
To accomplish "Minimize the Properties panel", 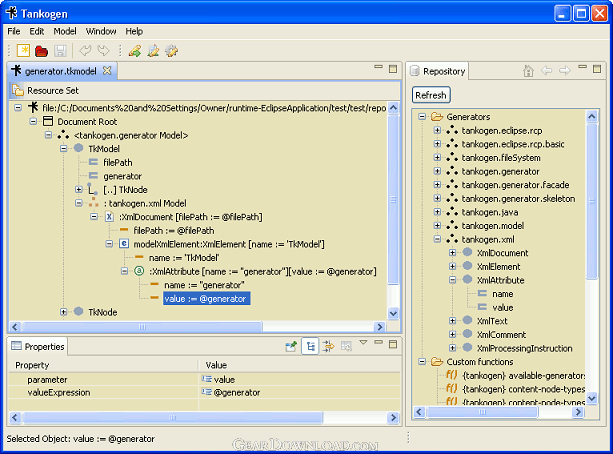I will (x=378, y=342).
